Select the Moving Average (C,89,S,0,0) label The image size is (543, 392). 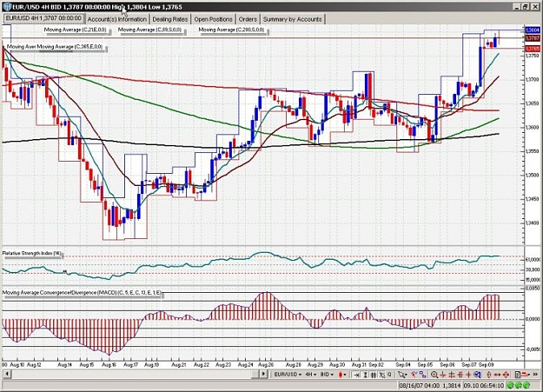point(149,30)
